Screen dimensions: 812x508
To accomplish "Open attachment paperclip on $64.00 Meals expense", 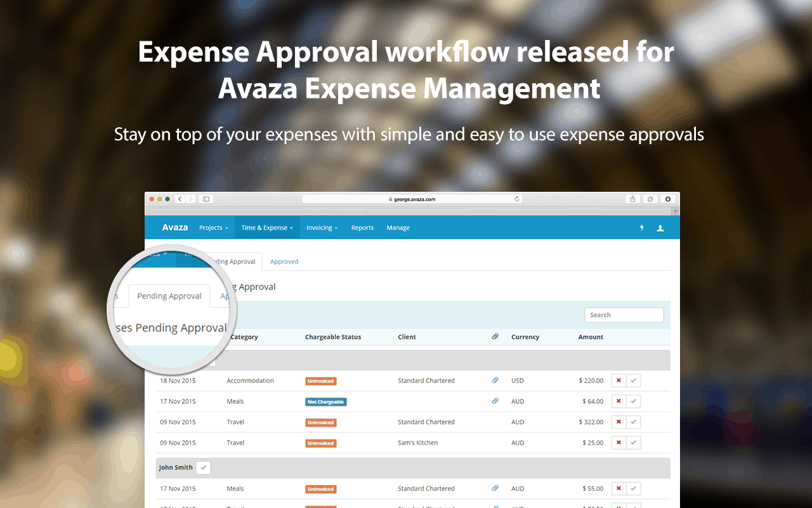I will [x=495, y=401].
